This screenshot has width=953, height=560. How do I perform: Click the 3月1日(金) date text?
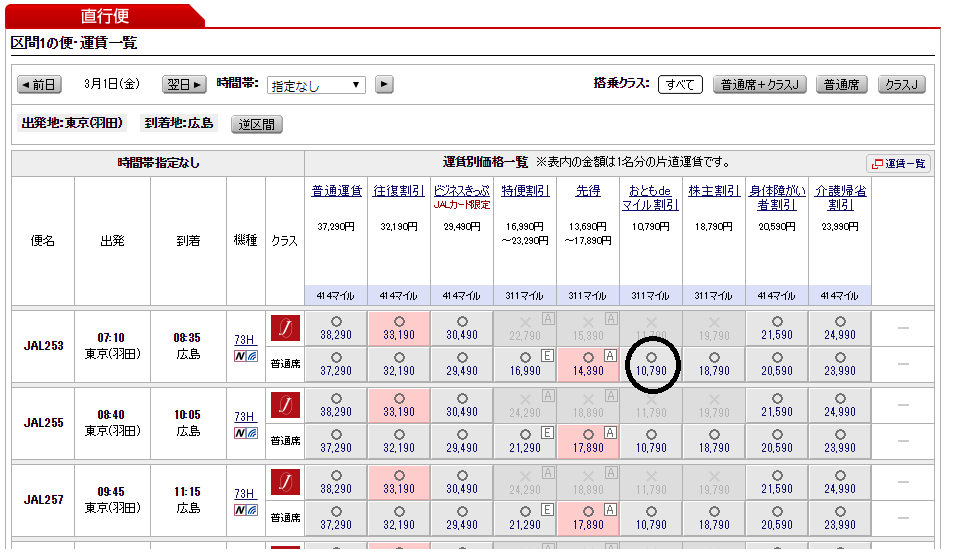click(x=112, y=84)
